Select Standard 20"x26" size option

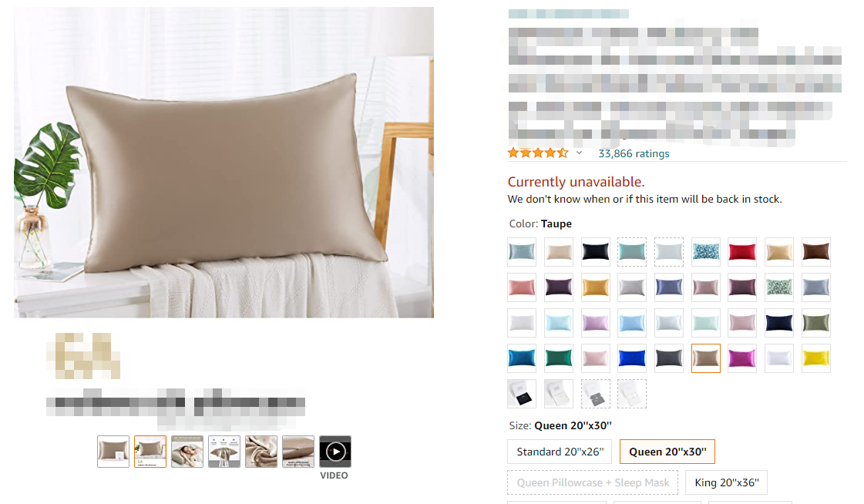(x=560, y=452)
